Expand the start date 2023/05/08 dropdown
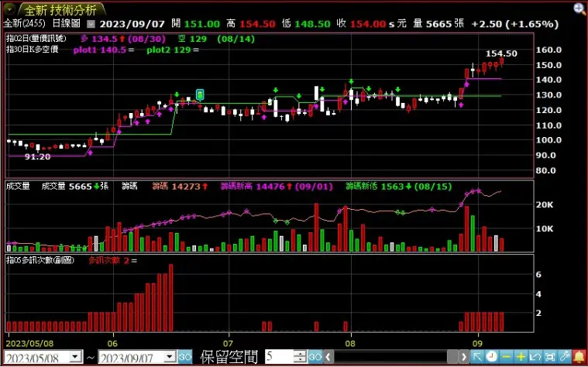The image size is (588, 367). (x=77, y=356)
